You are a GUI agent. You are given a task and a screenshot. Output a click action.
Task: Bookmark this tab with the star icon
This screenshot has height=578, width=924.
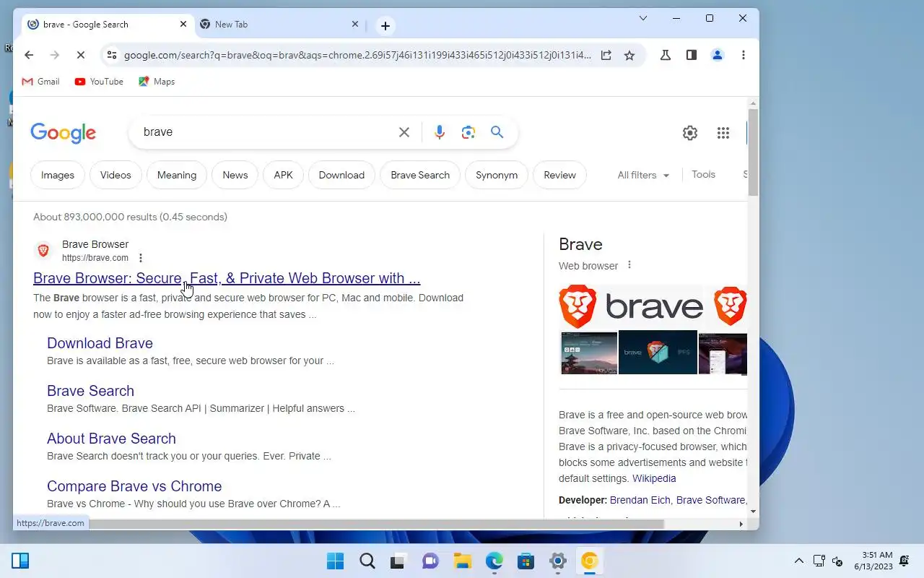tap(629, 55)
